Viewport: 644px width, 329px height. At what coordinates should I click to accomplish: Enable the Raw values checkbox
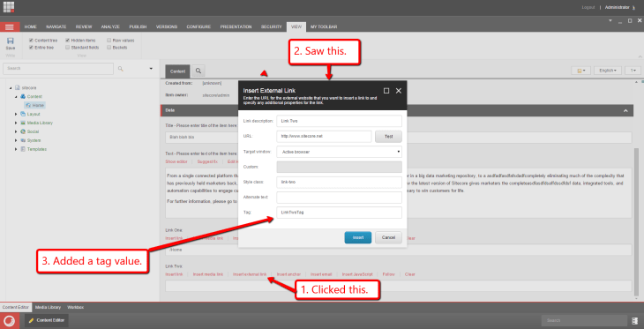109,41
